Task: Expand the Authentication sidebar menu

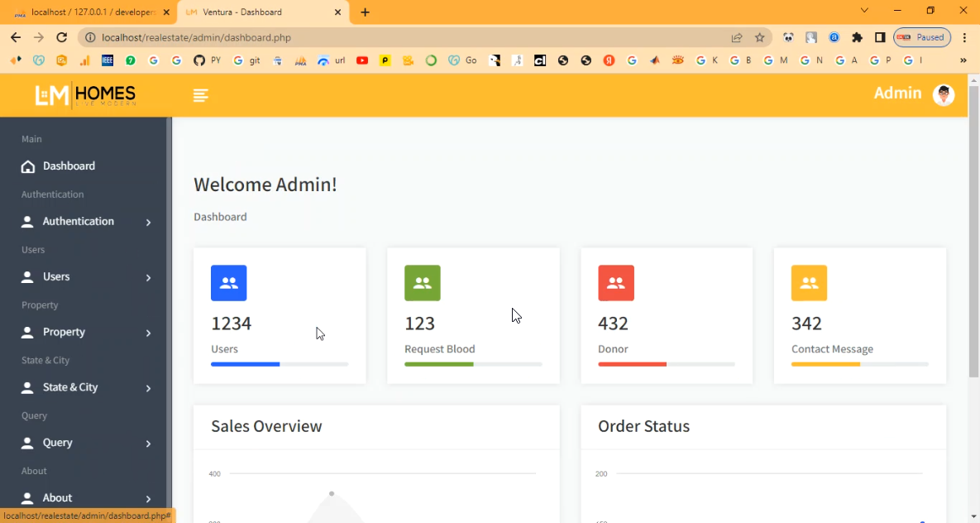Action: tap(79, 222)
